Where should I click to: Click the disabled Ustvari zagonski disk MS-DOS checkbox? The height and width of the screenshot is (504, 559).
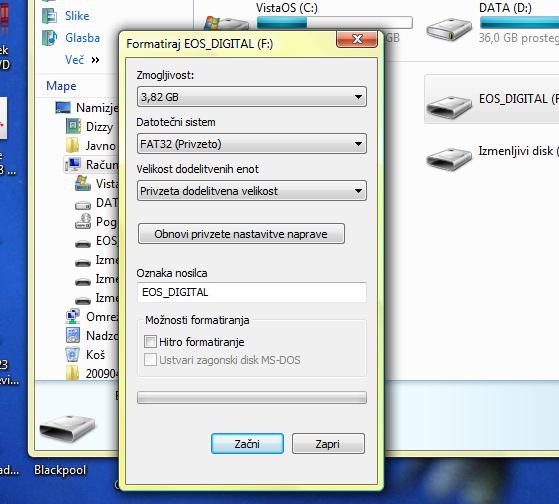[150, 360]
